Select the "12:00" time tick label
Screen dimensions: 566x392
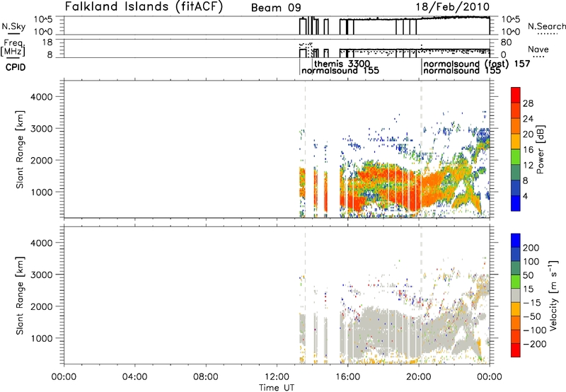tap(277, 377)
